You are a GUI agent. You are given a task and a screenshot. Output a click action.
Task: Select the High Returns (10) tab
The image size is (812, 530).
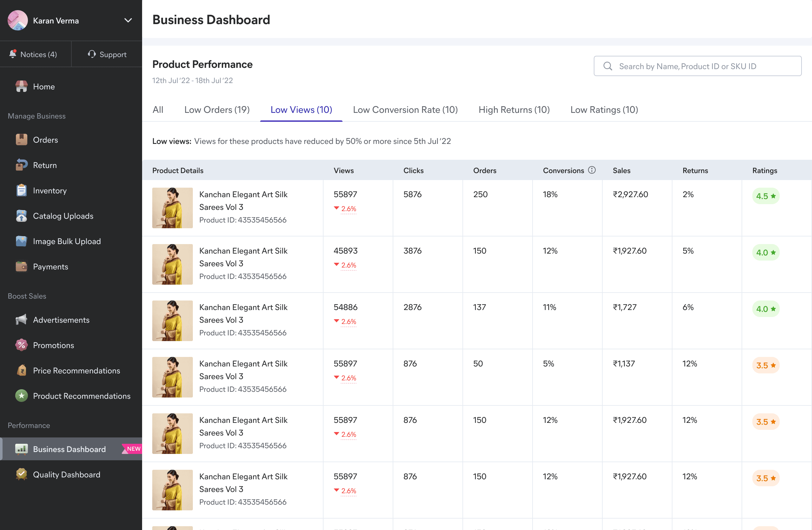[x=514, y=110]
